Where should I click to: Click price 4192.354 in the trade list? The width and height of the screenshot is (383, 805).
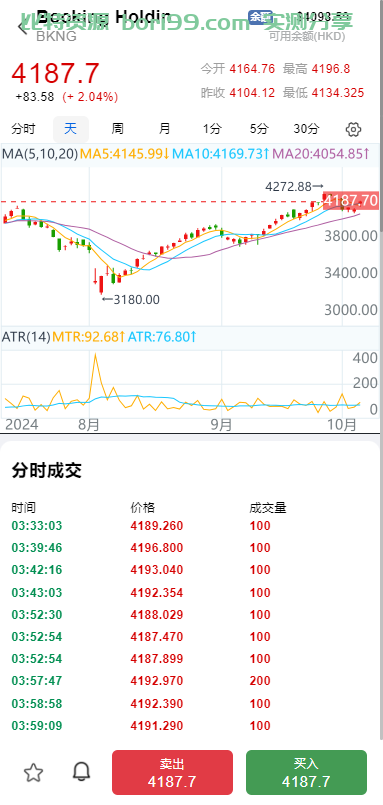click(157, 592)
